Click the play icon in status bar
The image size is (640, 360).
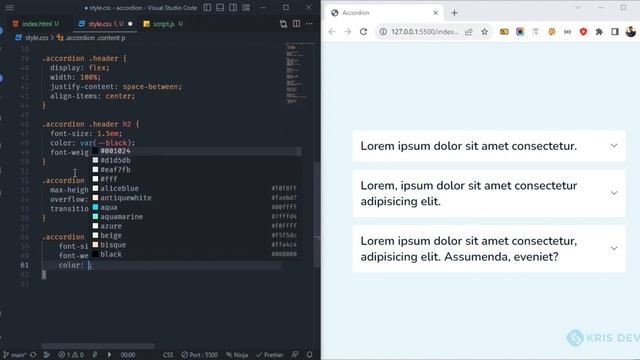tap(109, 355)
